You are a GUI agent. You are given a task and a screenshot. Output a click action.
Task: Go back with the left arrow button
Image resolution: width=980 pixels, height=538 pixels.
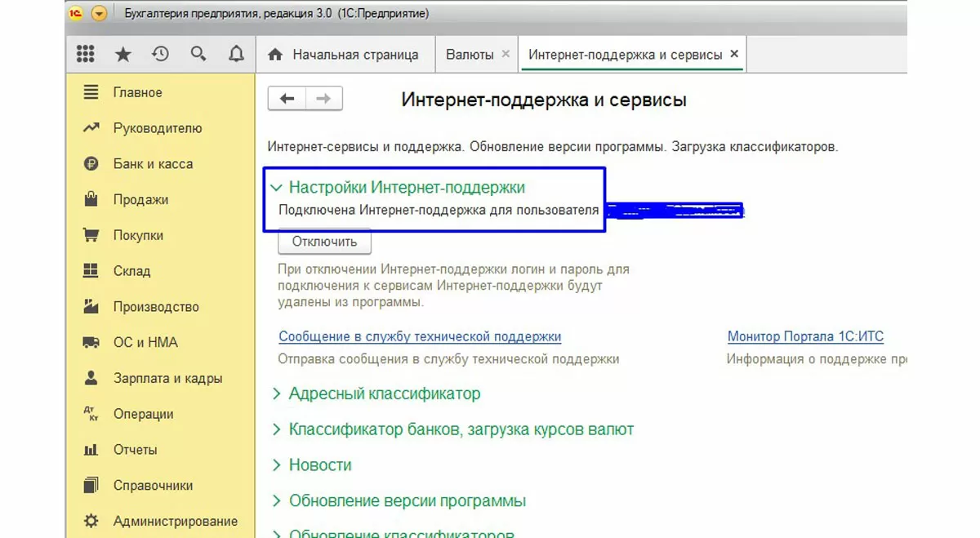tap(287, 99)
